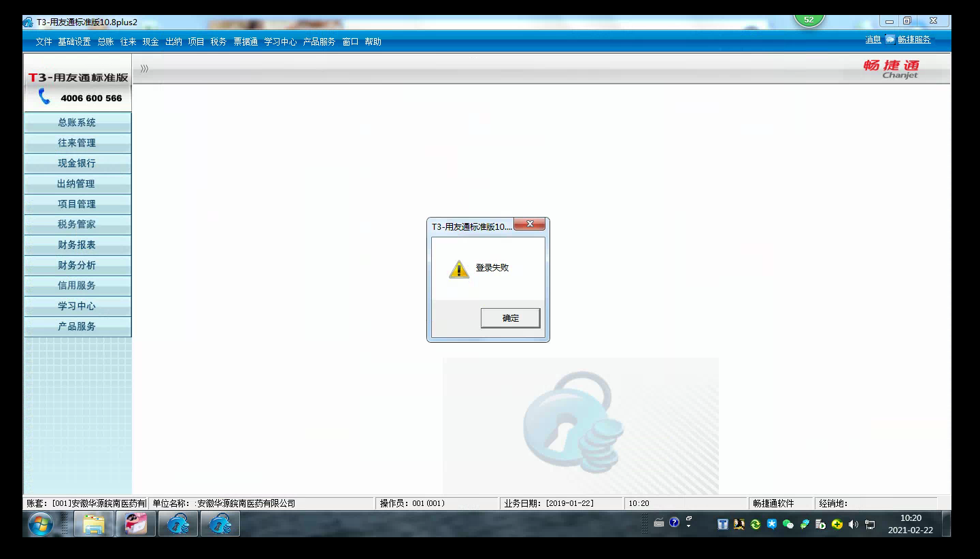The image size is (980, 559).
Task: Click 确定 in the login failed dialog
Action: click(x=510, y=318)
